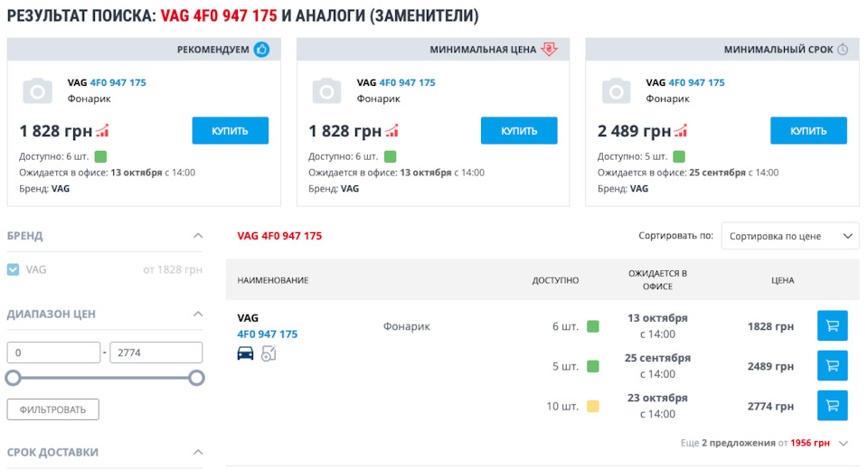Image resolution: width=868 pixels, height=470 pixels.
Task: Collapse the Срок доставки filter section
Action: (x=198, y=452)
